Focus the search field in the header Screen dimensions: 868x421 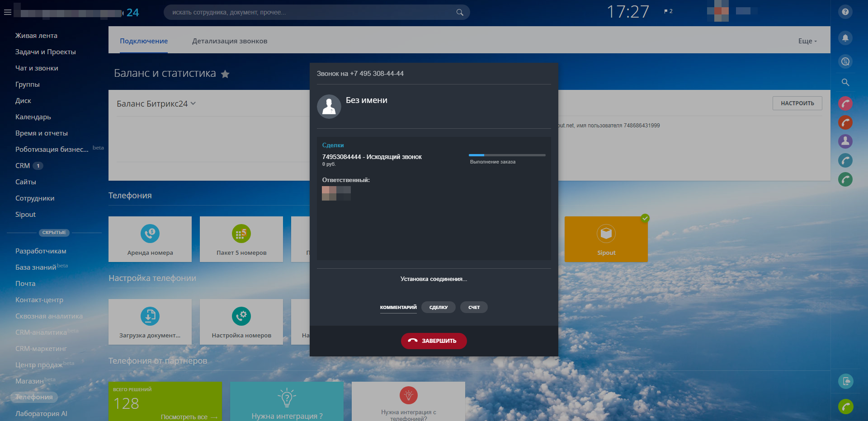[x=316, y=12]
